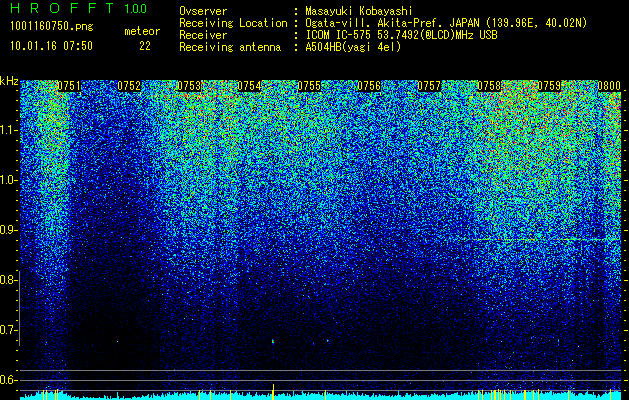Screen dimensions: 629x400
Task: Select the 0751 time marker
Action: [69, 86]
